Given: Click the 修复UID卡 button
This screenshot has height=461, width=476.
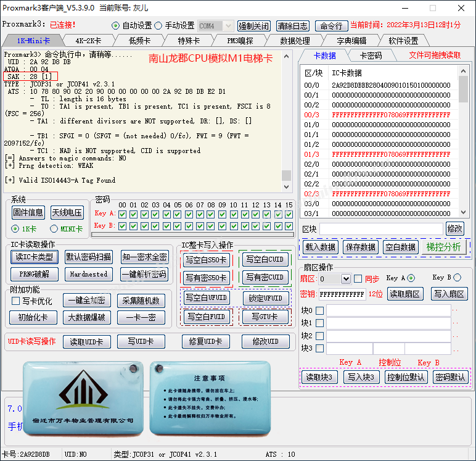Looking at the screenshot, I should click(x=206, y=341).
